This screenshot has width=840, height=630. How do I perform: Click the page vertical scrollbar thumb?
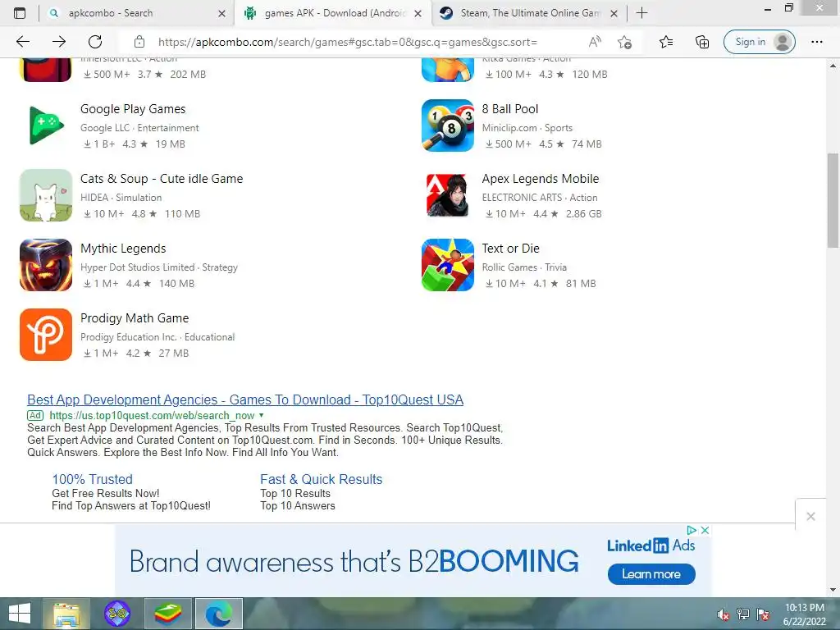[x=833, y=199]
